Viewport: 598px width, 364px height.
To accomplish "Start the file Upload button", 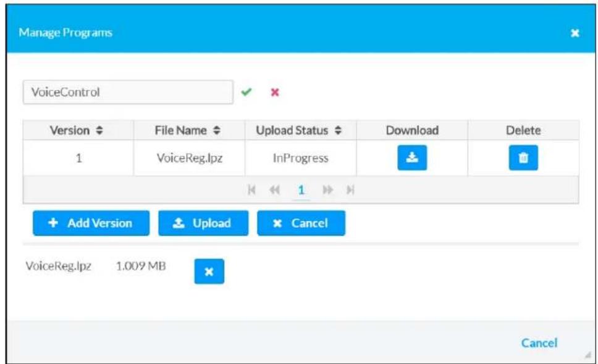I will pos(203,223).
